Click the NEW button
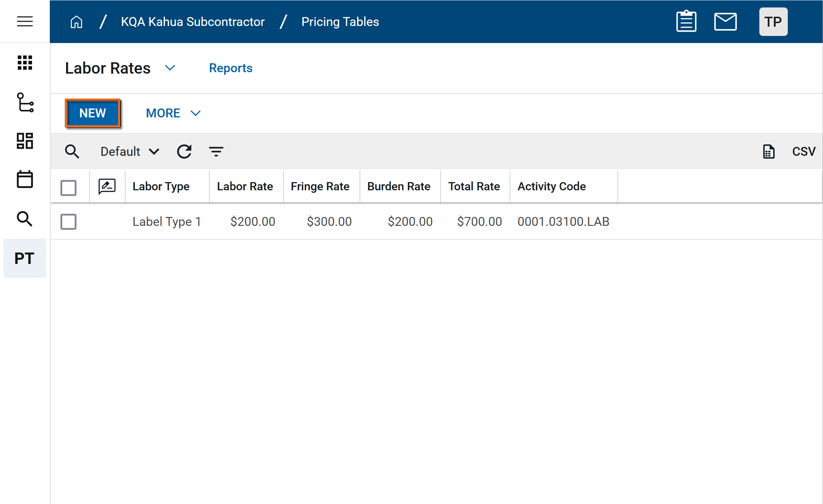 92,113
